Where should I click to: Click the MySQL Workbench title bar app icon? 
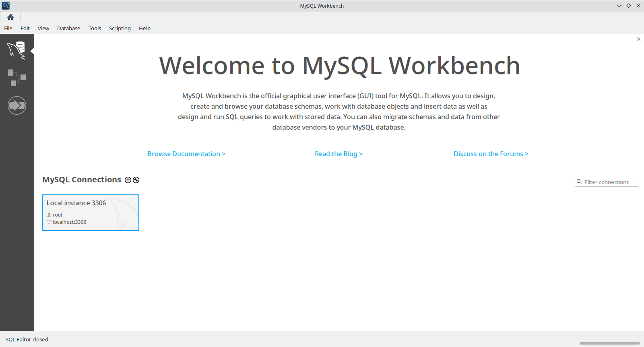6,6
